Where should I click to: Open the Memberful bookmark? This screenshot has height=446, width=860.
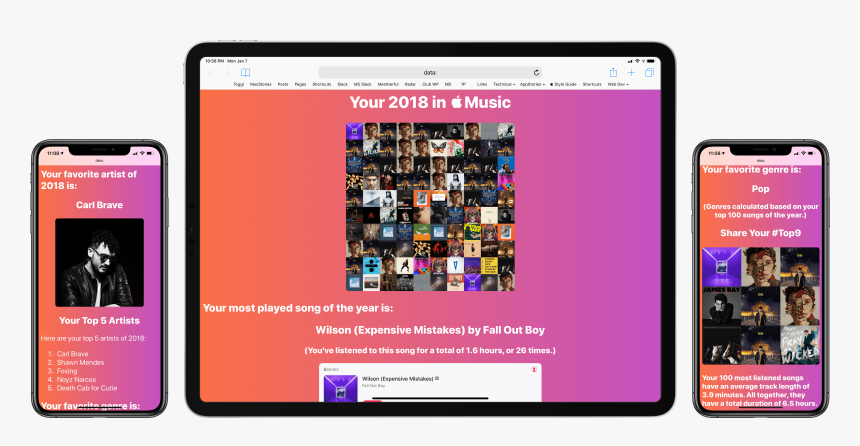pos(388,84)
